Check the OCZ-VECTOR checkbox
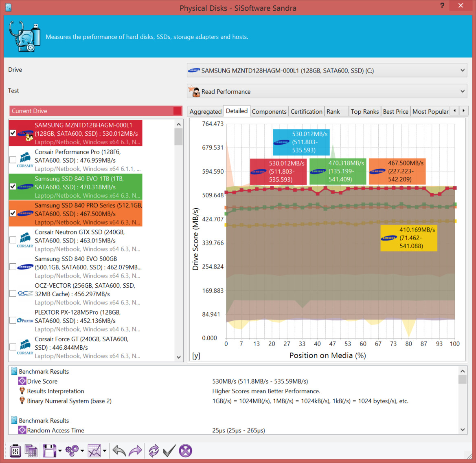 click(x=13, y=293)
